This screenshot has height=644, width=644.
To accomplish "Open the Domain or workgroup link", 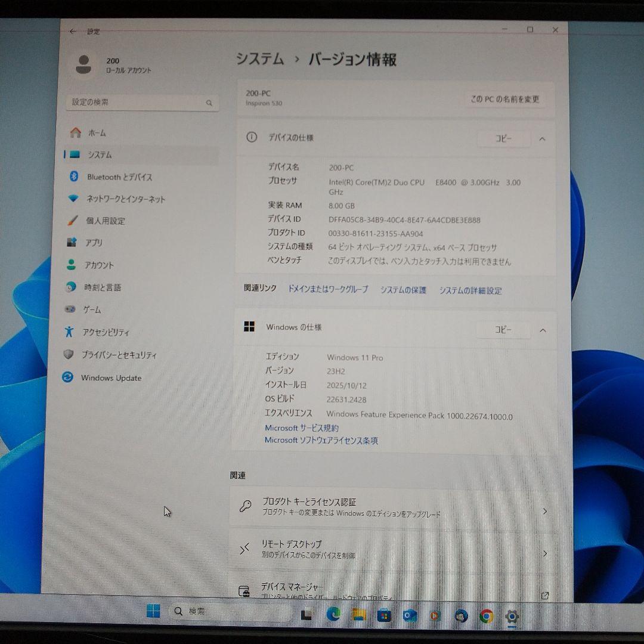I will point(328,289).
